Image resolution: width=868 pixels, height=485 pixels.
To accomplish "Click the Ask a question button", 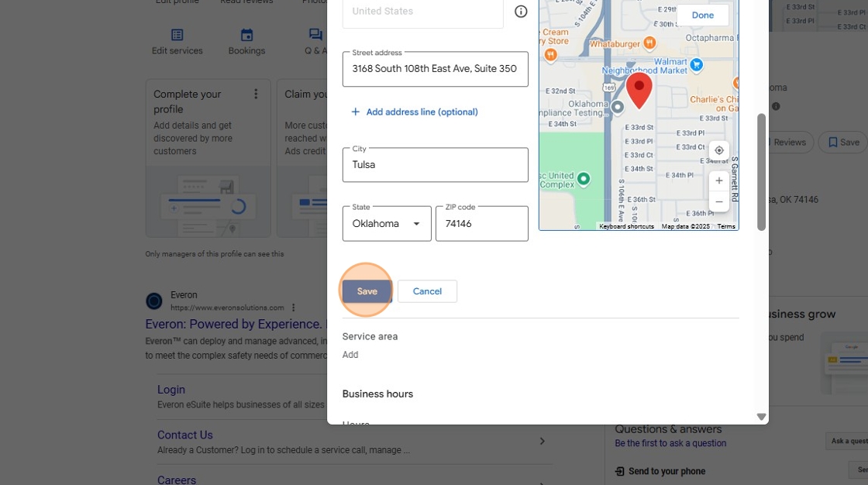I will pyautogui.click(x=847, y=442).
